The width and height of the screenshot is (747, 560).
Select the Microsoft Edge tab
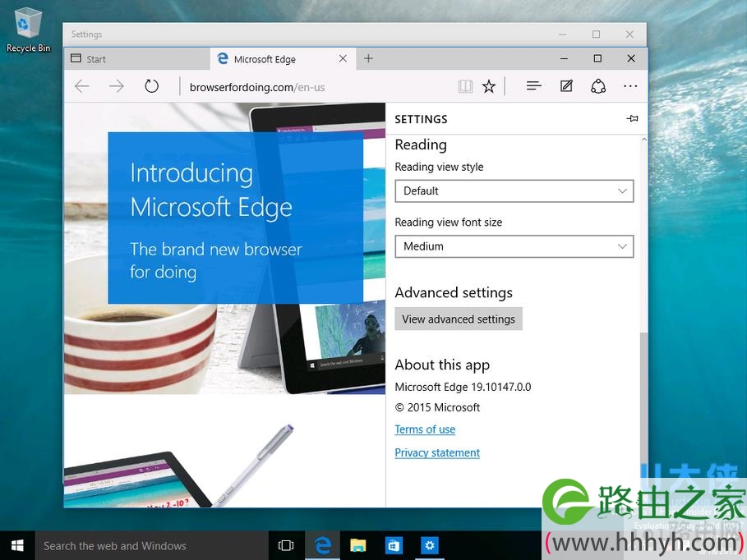(283, 59)
